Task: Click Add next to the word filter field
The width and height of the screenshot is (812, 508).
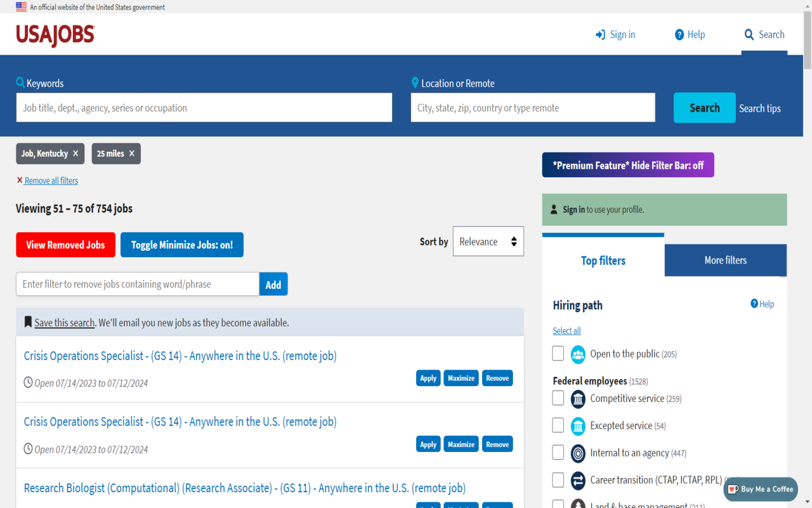Action: 273,284
